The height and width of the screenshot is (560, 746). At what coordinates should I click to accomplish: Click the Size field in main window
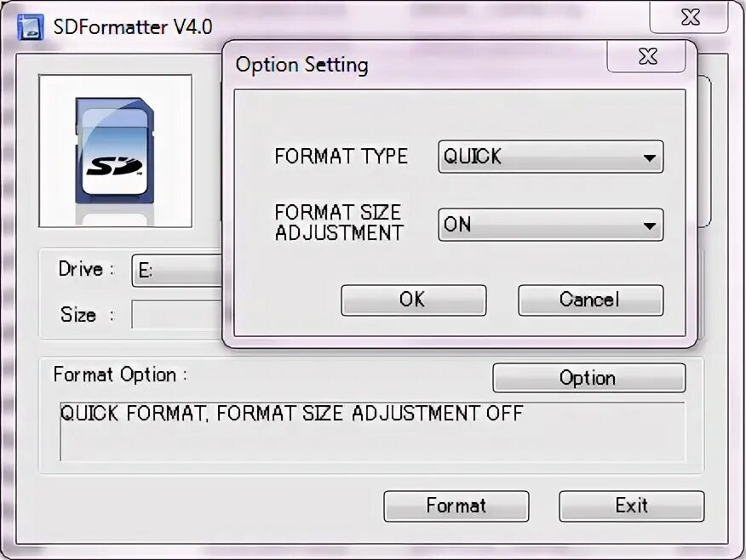pyautogui.click(x=177, y=314)
